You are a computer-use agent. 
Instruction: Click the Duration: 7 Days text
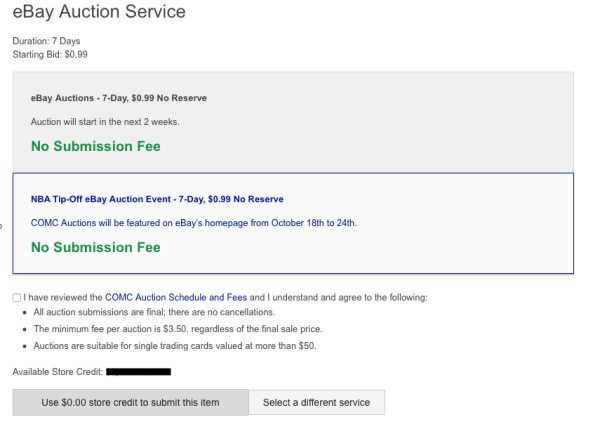tap(46, 41)
